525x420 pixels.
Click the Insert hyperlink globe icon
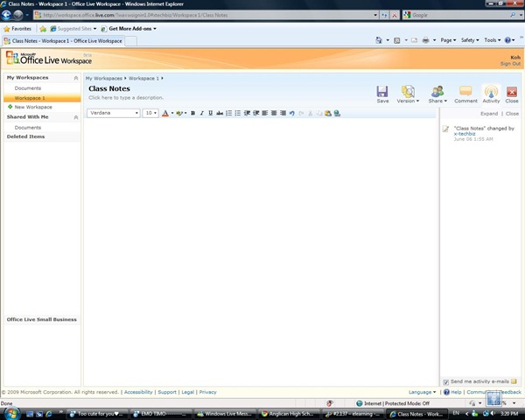tap(337, 113)
